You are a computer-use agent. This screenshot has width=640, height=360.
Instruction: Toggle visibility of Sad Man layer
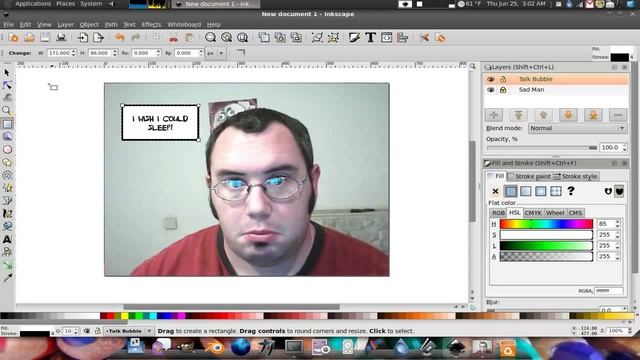click(491, 90)
